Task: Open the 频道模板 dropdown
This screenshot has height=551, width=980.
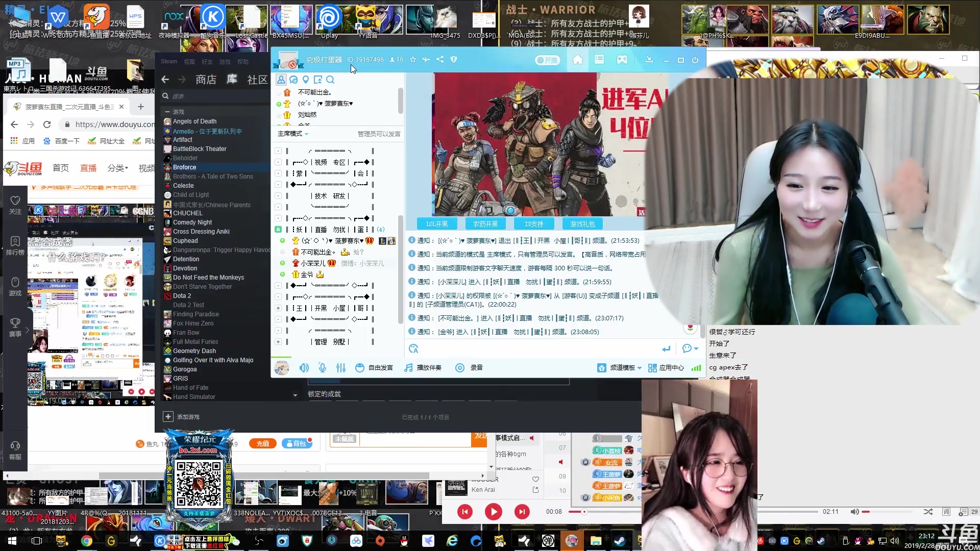Action: [x=620, y=368]
